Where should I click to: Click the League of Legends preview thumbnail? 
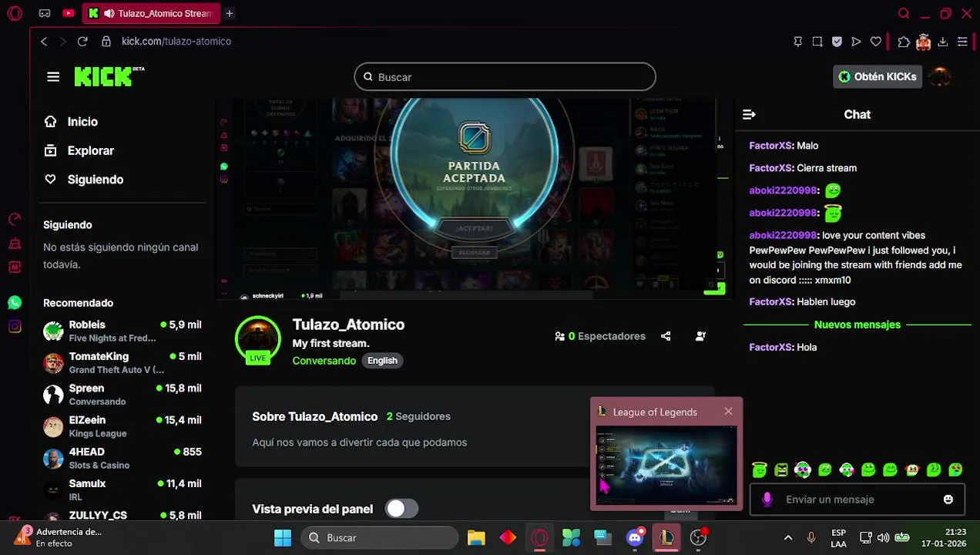(666, 465)
